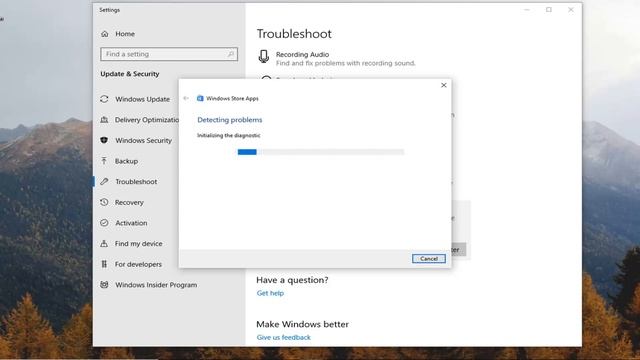
Task: Click the Make Windows better heading
Action: (x=302, y=324)
